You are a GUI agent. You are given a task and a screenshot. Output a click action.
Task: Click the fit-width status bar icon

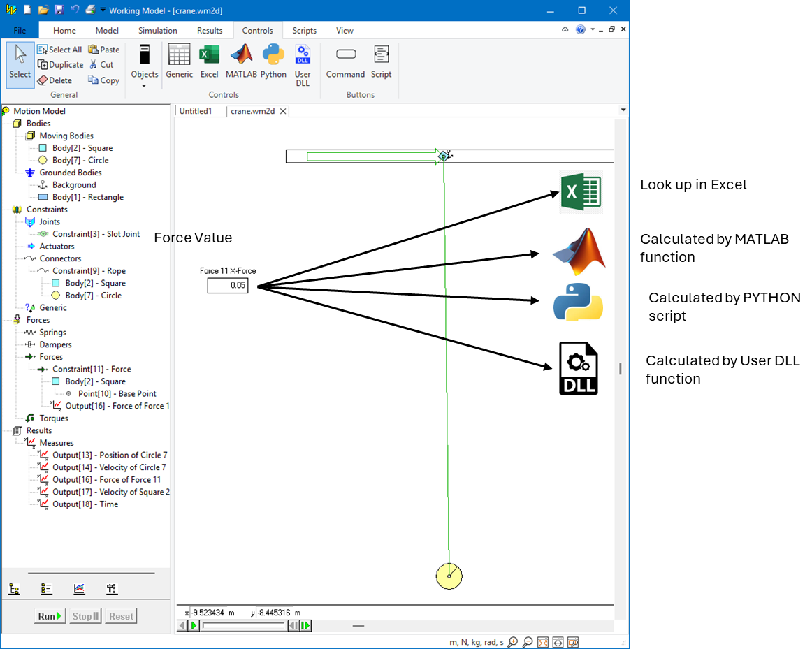tap(558, 642)
